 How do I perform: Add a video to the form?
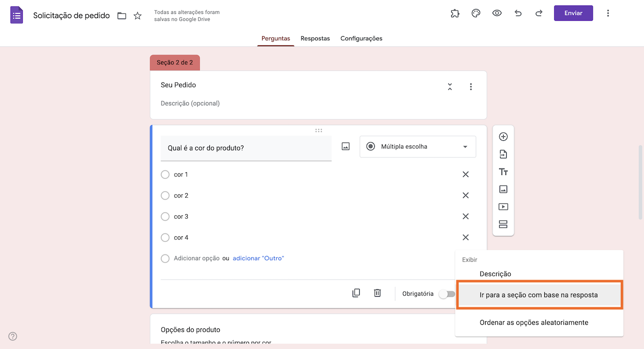coord(503,207)
